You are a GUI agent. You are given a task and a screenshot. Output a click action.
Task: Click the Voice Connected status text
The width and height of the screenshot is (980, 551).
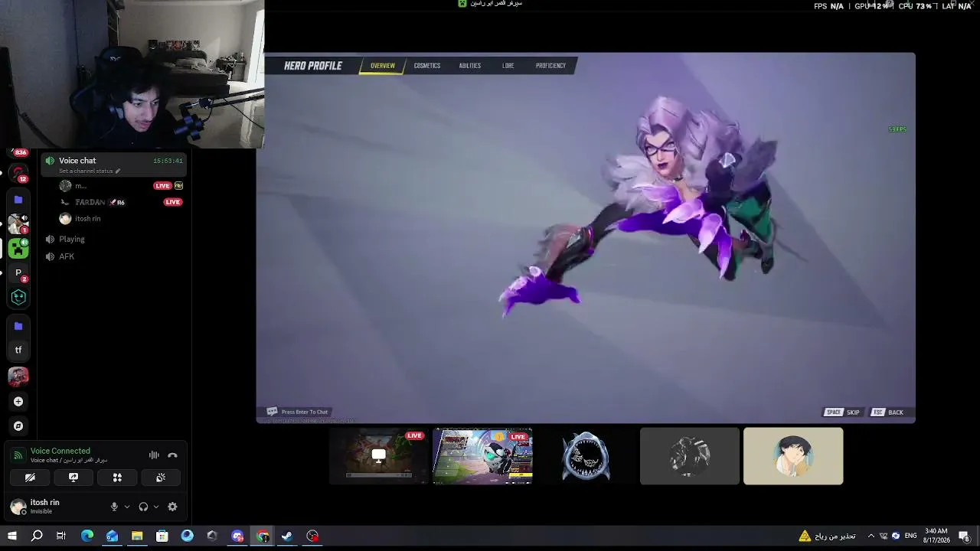[60, 452]
